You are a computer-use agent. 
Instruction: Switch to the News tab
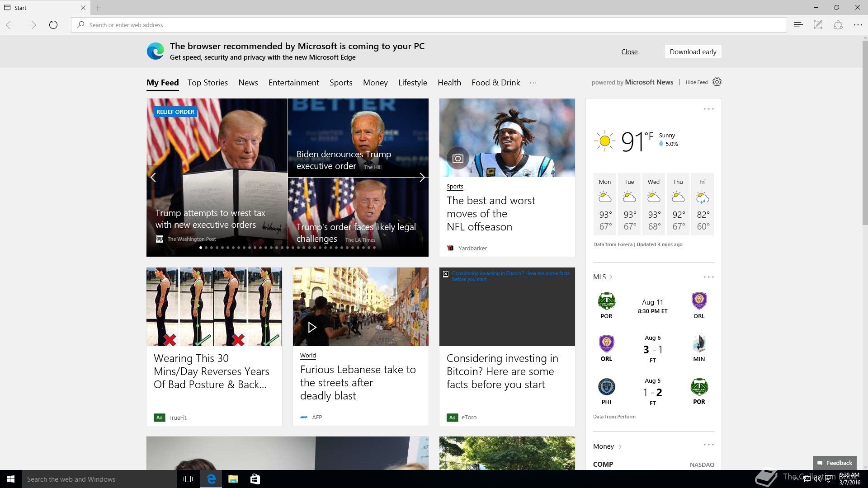tap(248, 83)
